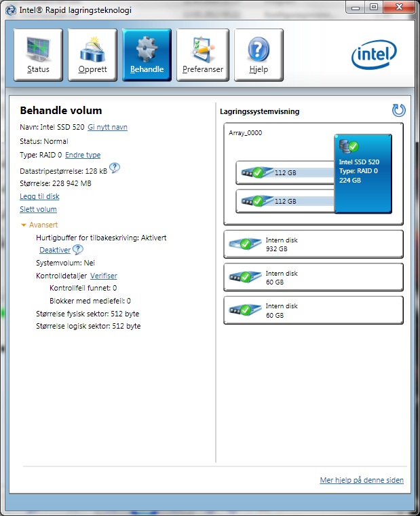Minimize the window

(356, 7)
